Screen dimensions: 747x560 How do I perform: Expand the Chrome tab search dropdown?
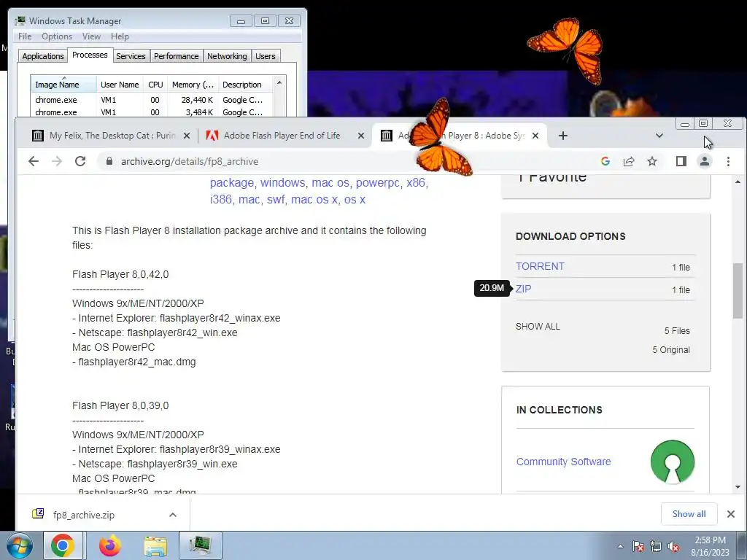tap(659, 136)
